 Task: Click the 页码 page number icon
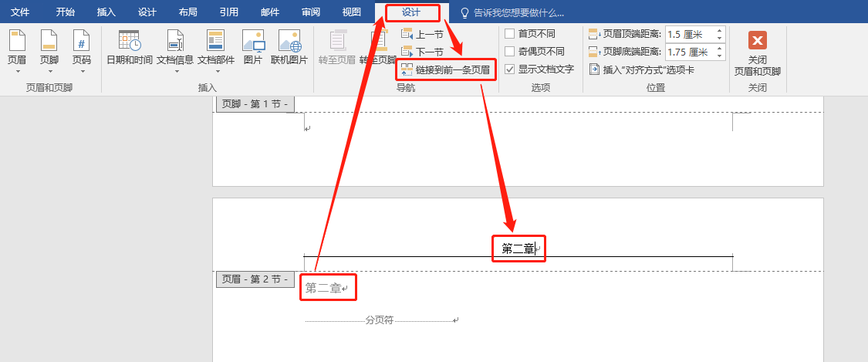[x=82, y=41]
